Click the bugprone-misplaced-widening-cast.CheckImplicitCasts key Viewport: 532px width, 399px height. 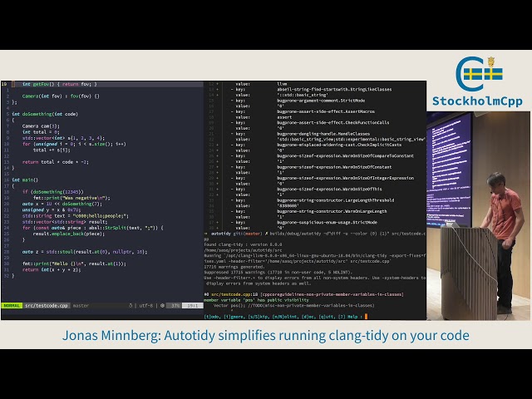339,145
